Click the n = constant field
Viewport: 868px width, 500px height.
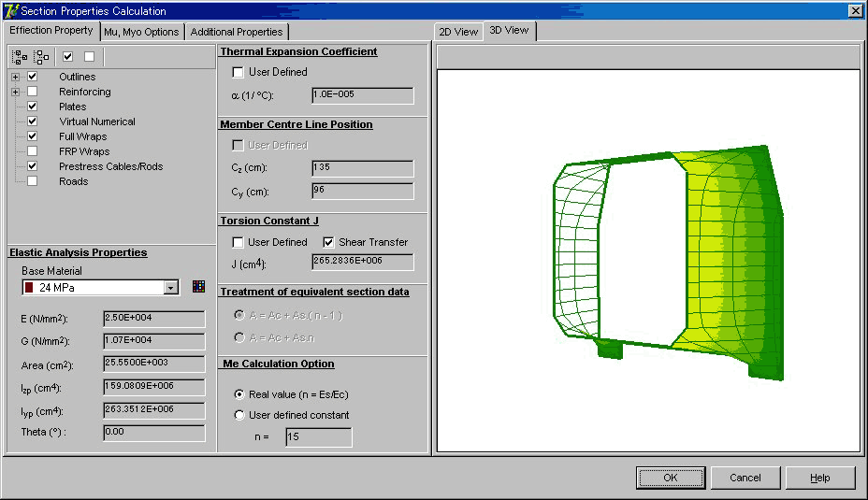[319, 437]
